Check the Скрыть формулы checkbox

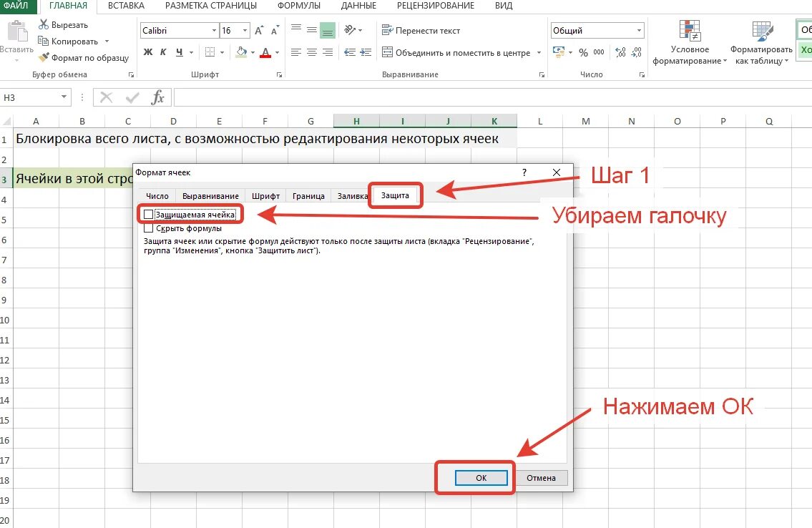pos(149,228)
